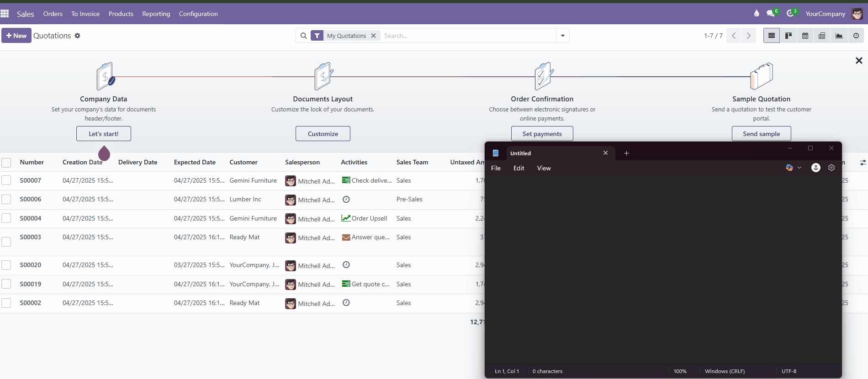Select all quotations with header checkbox
This screenshot has height=379, width=868.
click(x=6, y=163)
